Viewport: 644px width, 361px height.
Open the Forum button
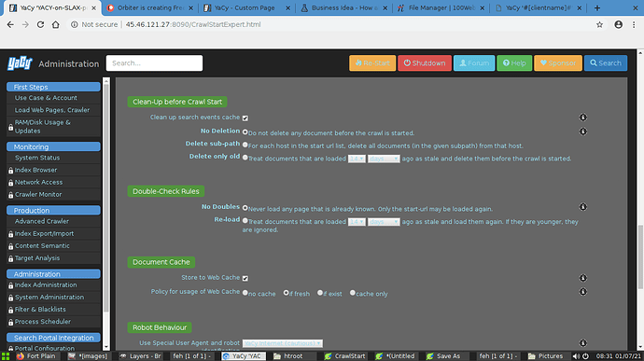click(x=474, y=63)
